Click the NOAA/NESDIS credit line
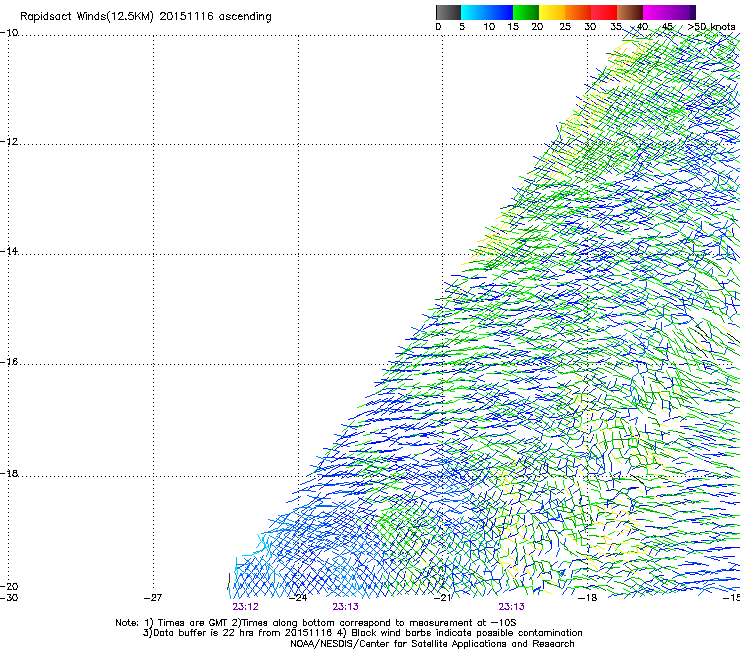Screen dimensions: 740x650 [432, 644]
